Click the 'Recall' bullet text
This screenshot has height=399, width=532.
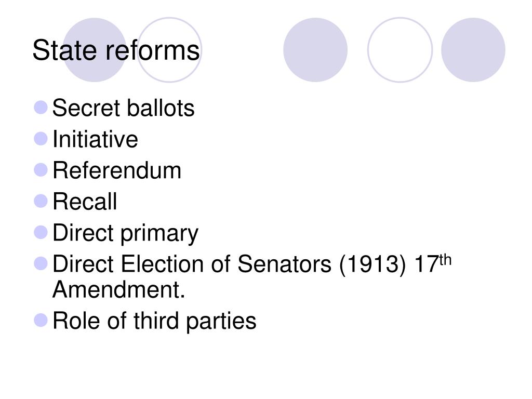[x=85, y=201]
